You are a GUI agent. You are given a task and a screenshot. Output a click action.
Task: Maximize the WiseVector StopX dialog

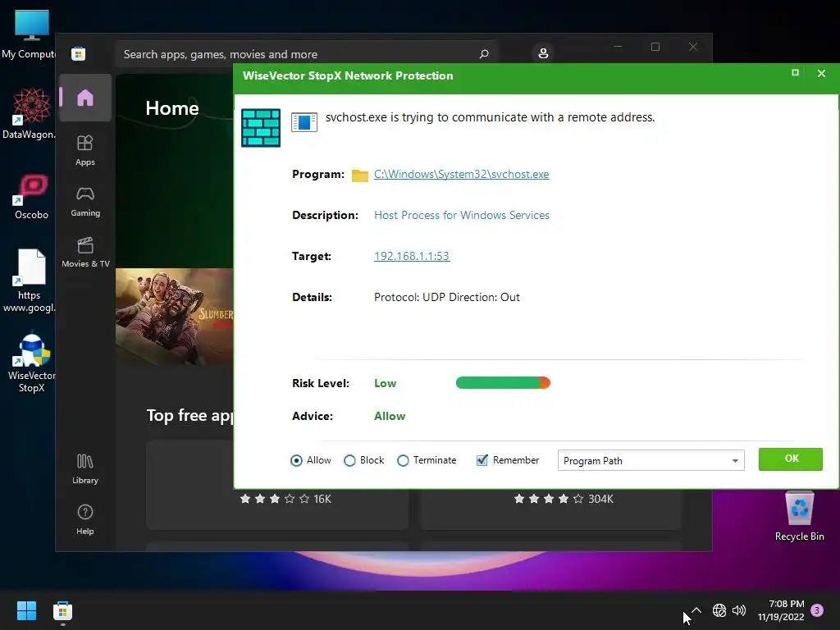click(x=795, y=73)
